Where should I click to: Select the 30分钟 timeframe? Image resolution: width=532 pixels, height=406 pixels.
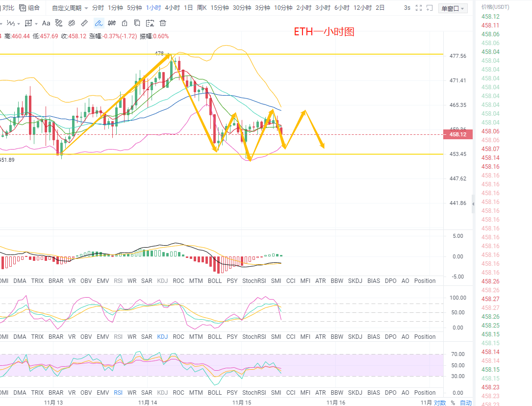pyautogui.click(x=242, y=8)
